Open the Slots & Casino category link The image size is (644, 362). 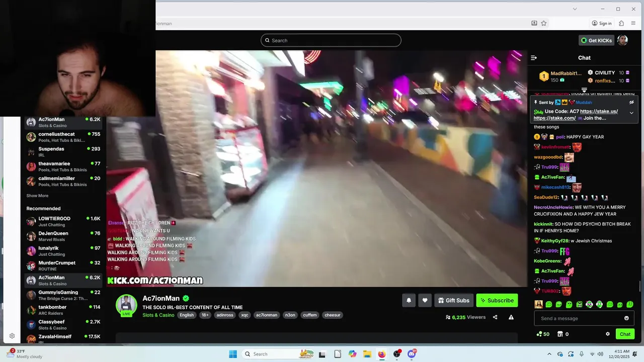[158, 315]
